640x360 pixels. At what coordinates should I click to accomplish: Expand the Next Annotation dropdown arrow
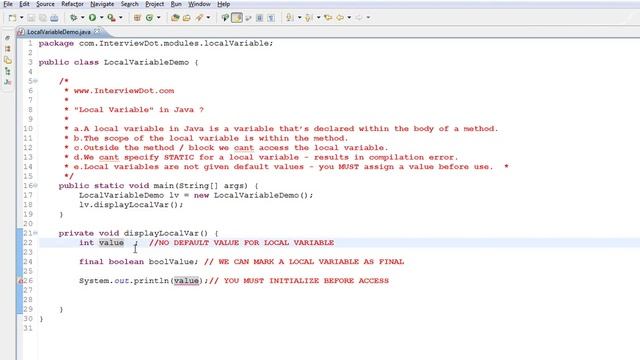pyautogui.click(x=299, y=18)
